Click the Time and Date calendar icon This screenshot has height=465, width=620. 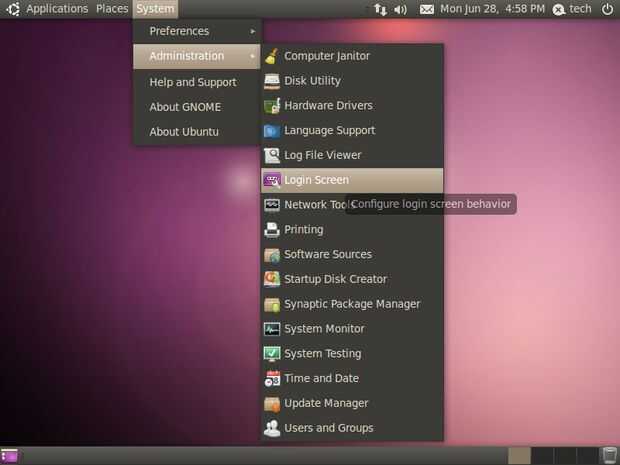coord(272,379)
